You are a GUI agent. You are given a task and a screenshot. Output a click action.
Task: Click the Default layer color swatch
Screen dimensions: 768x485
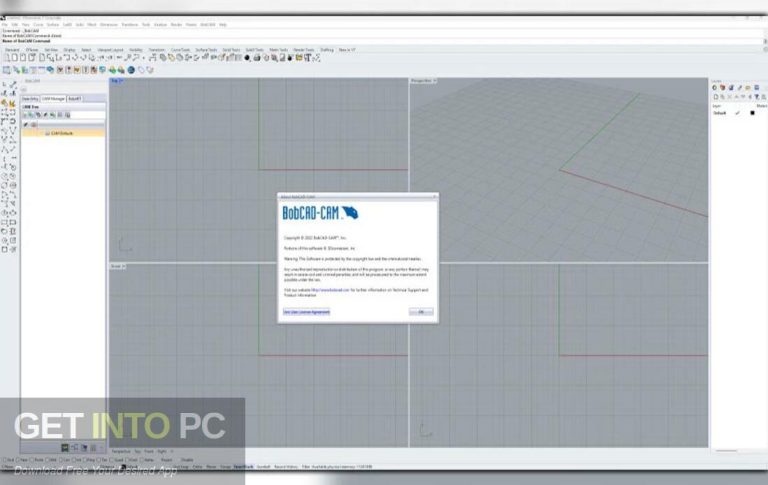click(753, 113)
